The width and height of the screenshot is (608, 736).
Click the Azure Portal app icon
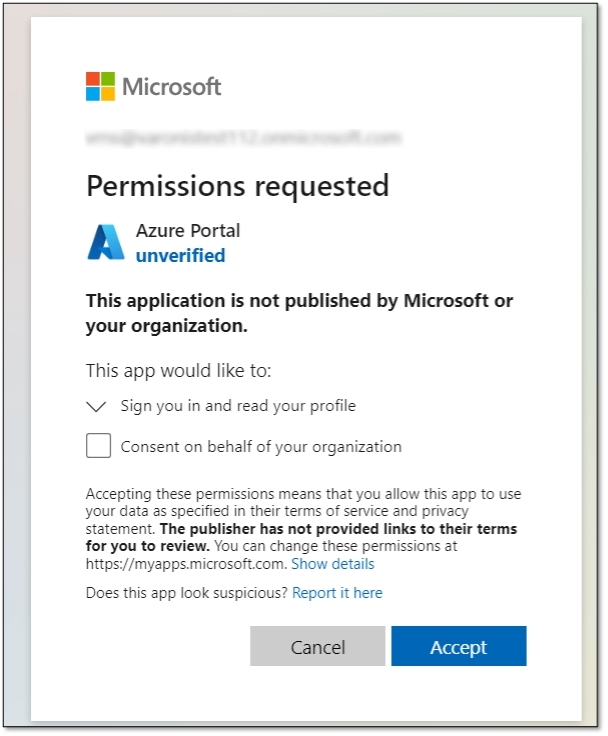(x=106, y=243)
